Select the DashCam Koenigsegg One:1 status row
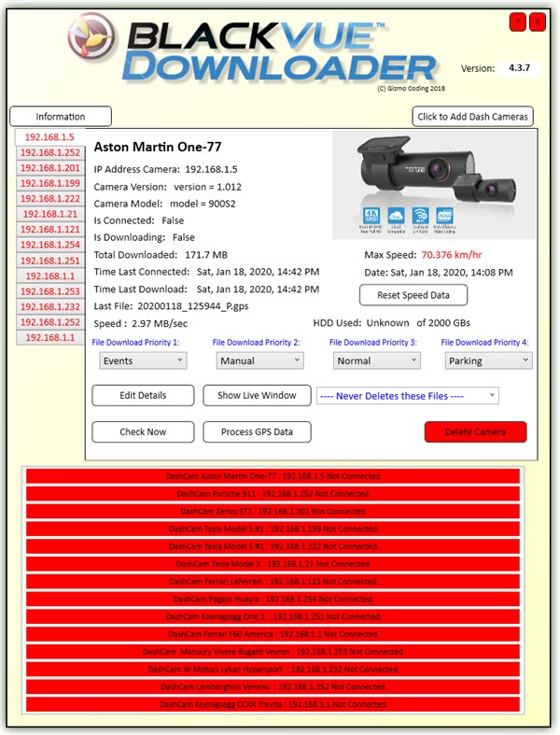 [x=273, y=617]
